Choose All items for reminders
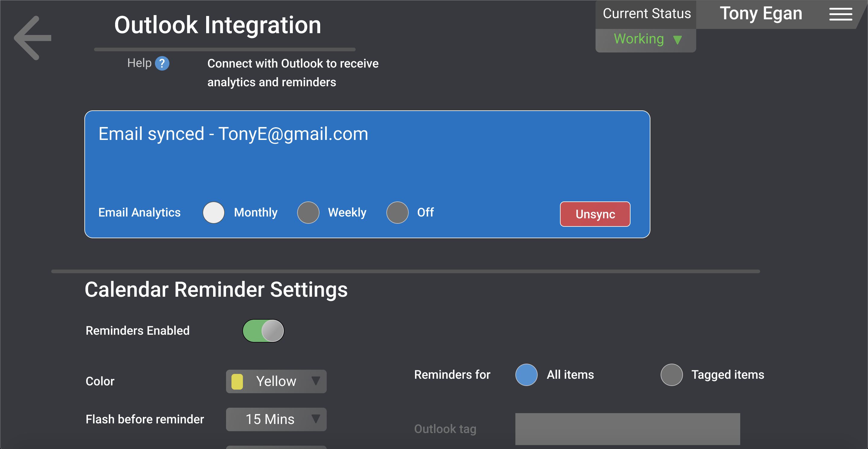Image resolution: width=868 pixels, height=449 pixels. tap(526, 375)
